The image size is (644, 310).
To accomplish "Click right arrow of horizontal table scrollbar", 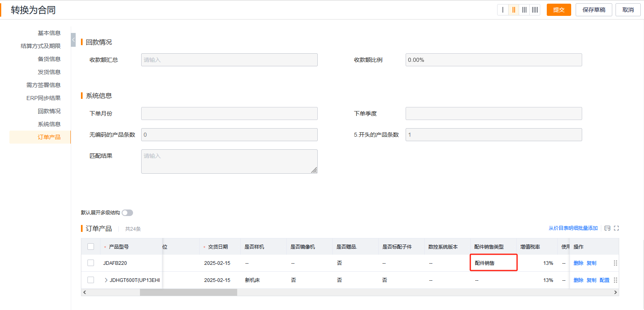I will (x=616, y=293).
